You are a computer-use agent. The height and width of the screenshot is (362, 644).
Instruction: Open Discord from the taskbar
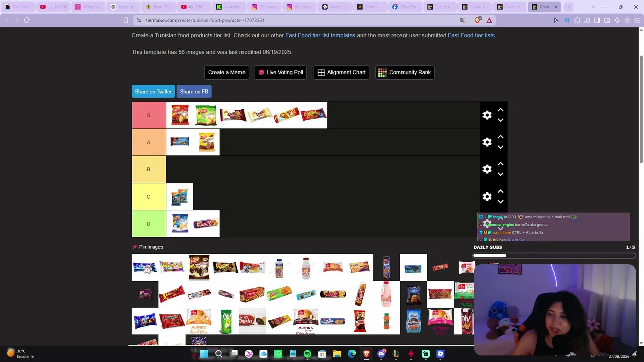coord(381,354)
